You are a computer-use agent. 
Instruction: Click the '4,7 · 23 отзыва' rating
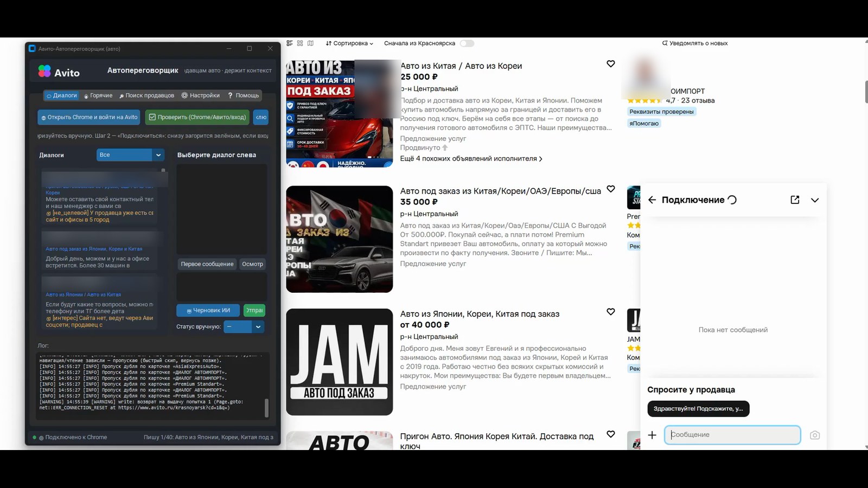click(690, 100)
